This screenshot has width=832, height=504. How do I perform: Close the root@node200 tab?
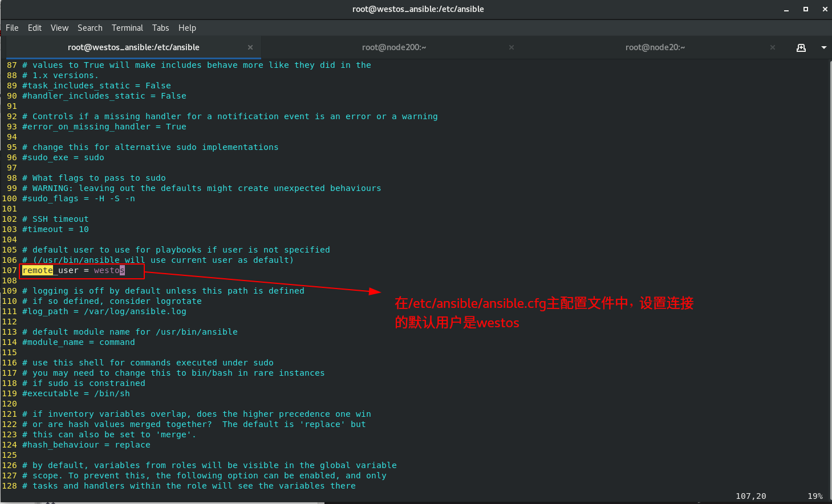[x=512, y=47]
